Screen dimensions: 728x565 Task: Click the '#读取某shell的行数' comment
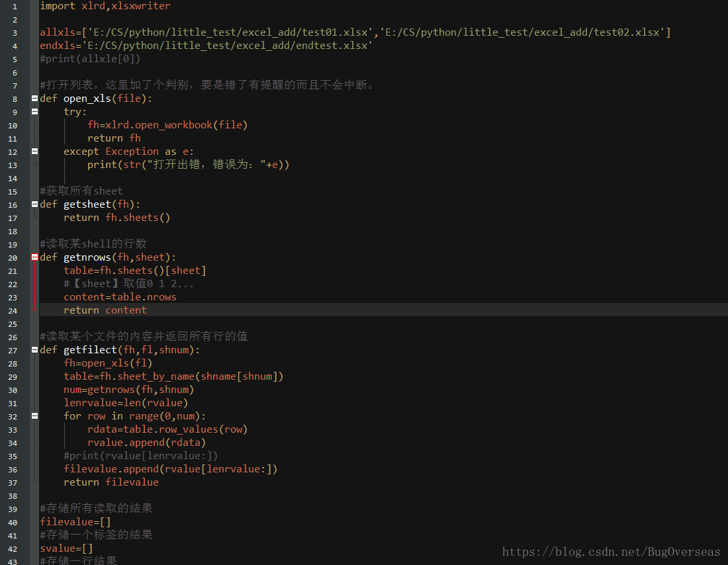coord(93,243)
